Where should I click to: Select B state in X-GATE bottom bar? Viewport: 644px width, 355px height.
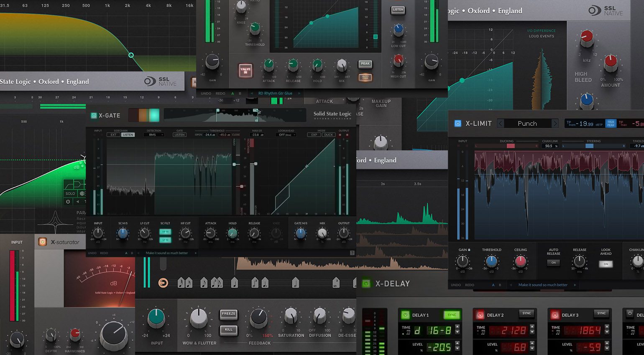132,253
